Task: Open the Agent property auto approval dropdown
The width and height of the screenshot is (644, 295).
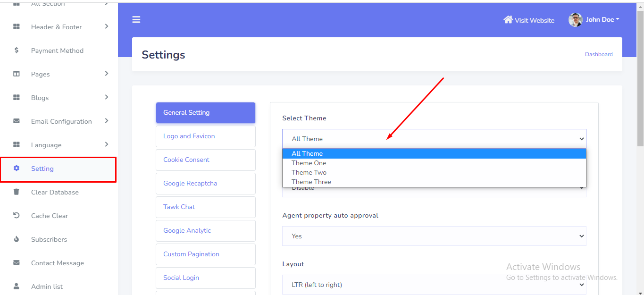Action: coord(434,236)
